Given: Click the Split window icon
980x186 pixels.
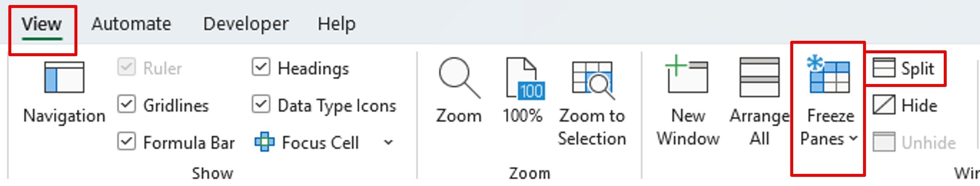Looking at the screenshot, I should 883,68.
